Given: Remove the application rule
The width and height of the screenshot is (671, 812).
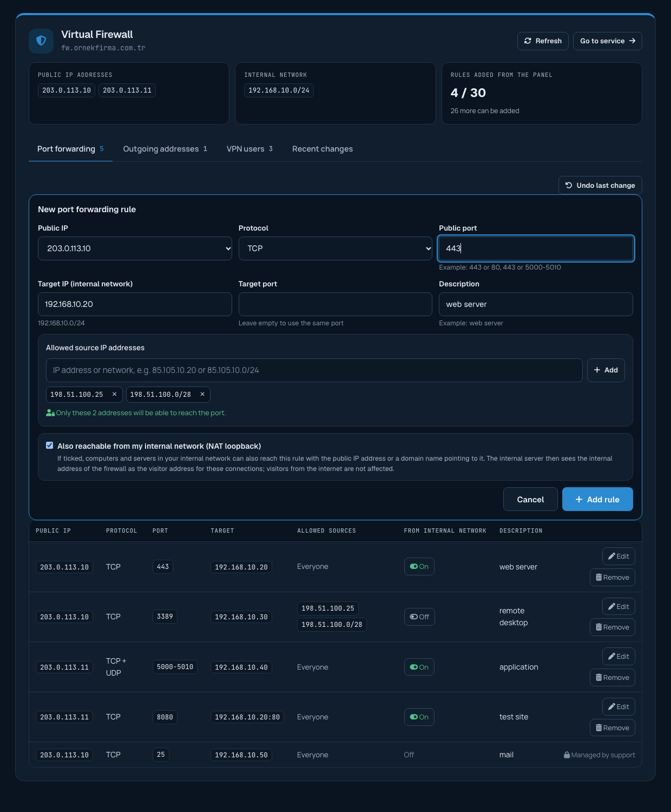Looking at the screenshot, I should click(613, 678).
